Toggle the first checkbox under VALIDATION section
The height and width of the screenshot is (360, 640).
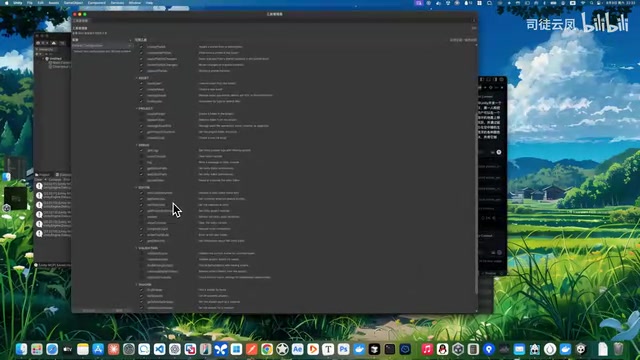142,253
